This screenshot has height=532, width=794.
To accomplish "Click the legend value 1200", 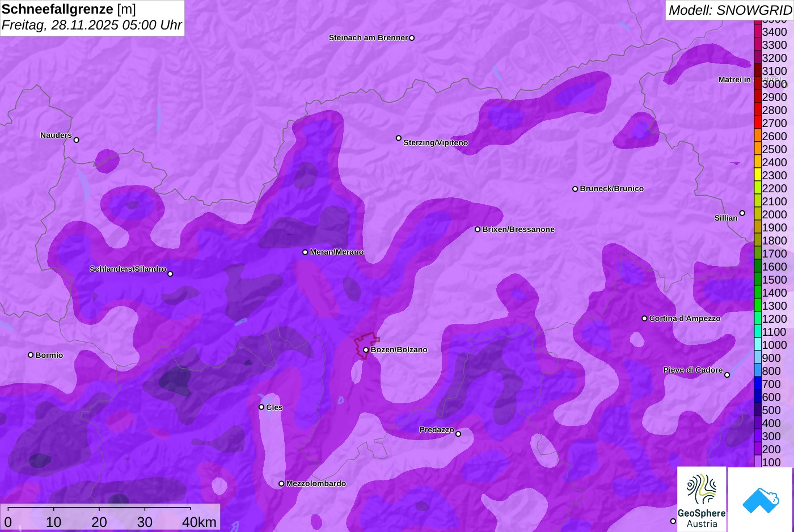I will click(x=775, y=319).
